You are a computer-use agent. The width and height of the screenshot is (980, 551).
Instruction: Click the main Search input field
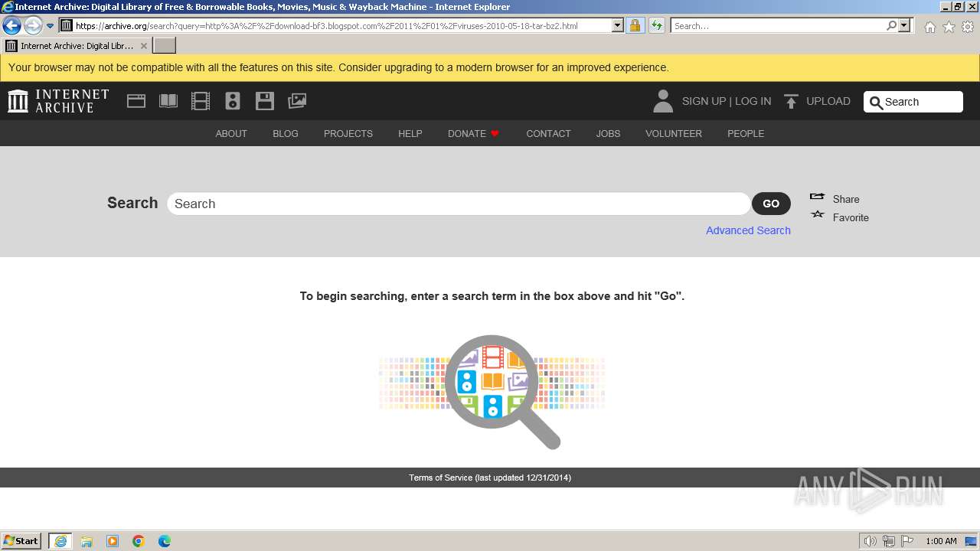(459, 204)
